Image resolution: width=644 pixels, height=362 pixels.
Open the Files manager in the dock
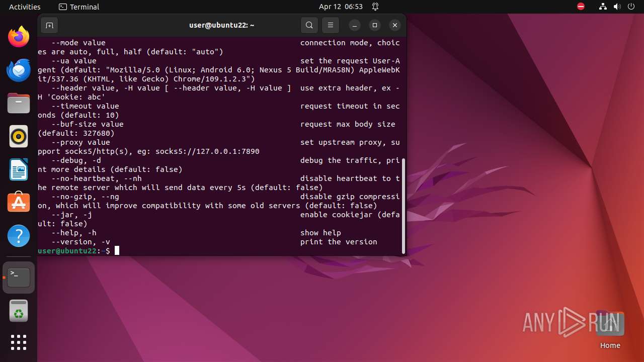pos(19,103)
